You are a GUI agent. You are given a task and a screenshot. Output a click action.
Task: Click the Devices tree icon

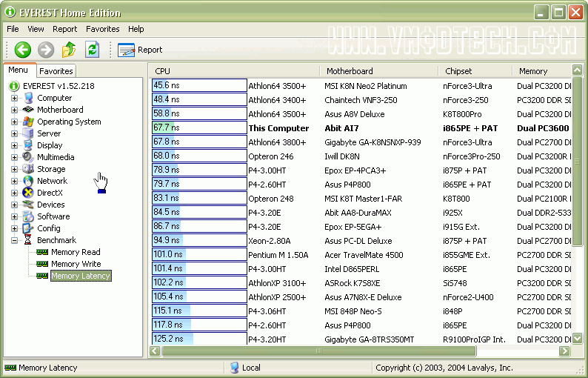[28, 205]
